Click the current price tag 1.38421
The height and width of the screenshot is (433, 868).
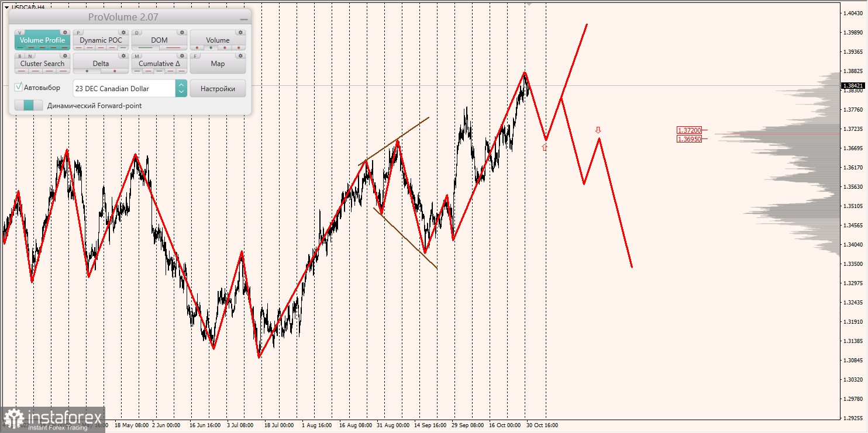[853, 86]
